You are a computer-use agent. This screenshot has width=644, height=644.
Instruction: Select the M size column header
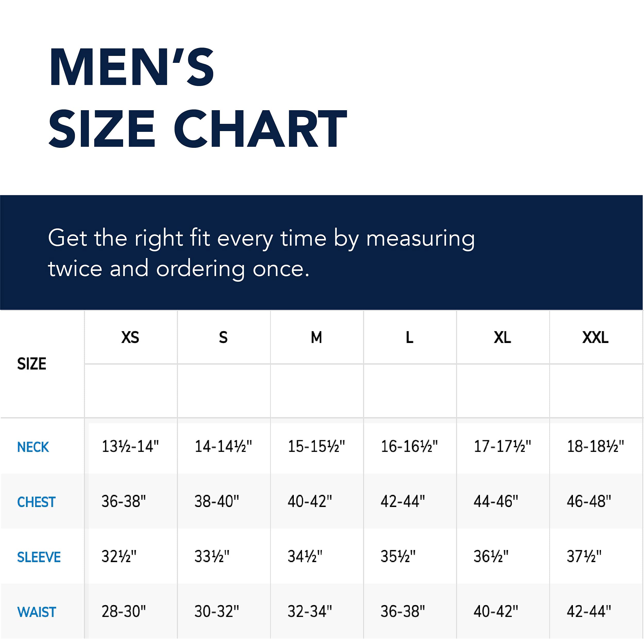316,337
